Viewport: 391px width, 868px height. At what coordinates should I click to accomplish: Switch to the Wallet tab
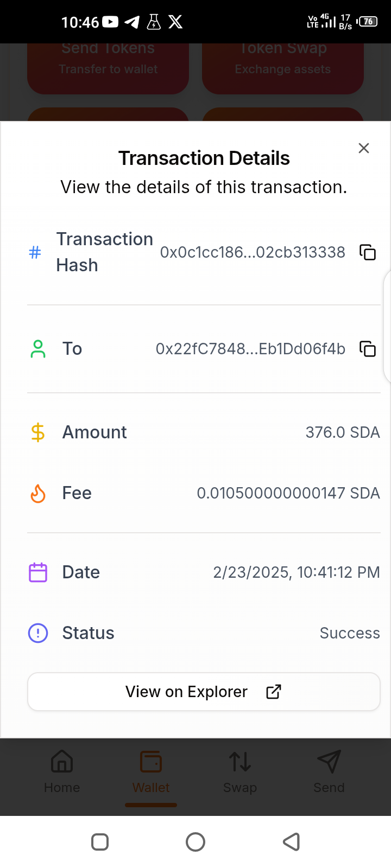coord(151,771)
